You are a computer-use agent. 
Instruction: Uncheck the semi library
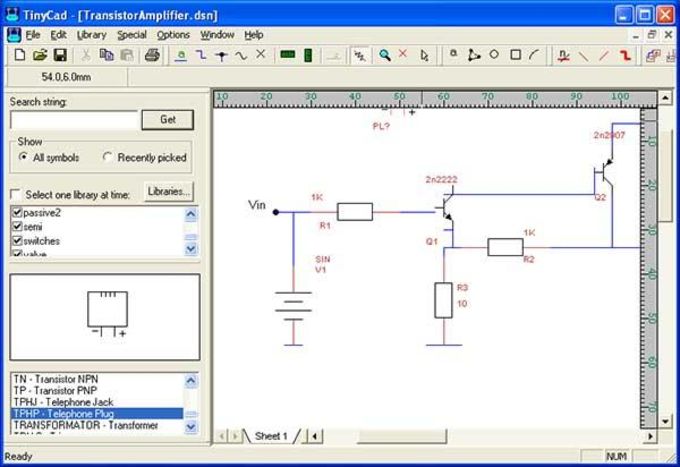(x=17, y=226)
